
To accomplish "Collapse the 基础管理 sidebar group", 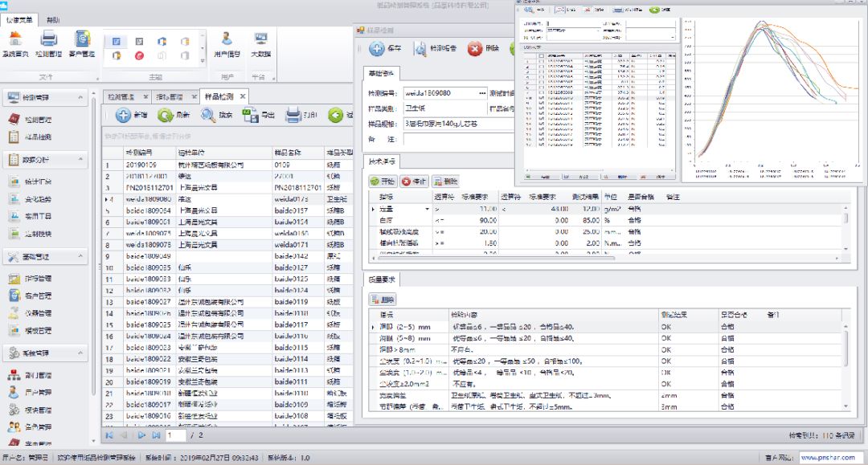I will (80, 256).
